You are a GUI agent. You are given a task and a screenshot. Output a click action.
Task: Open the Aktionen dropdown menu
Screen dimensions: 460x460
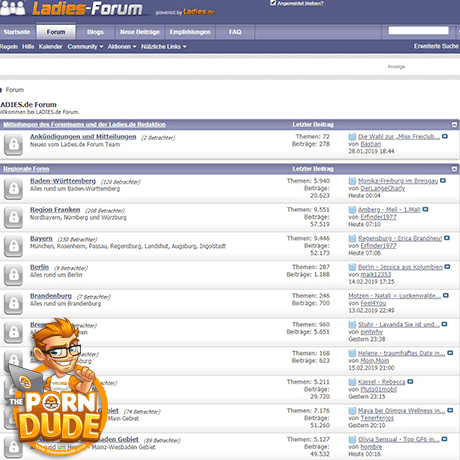point(122,47)
